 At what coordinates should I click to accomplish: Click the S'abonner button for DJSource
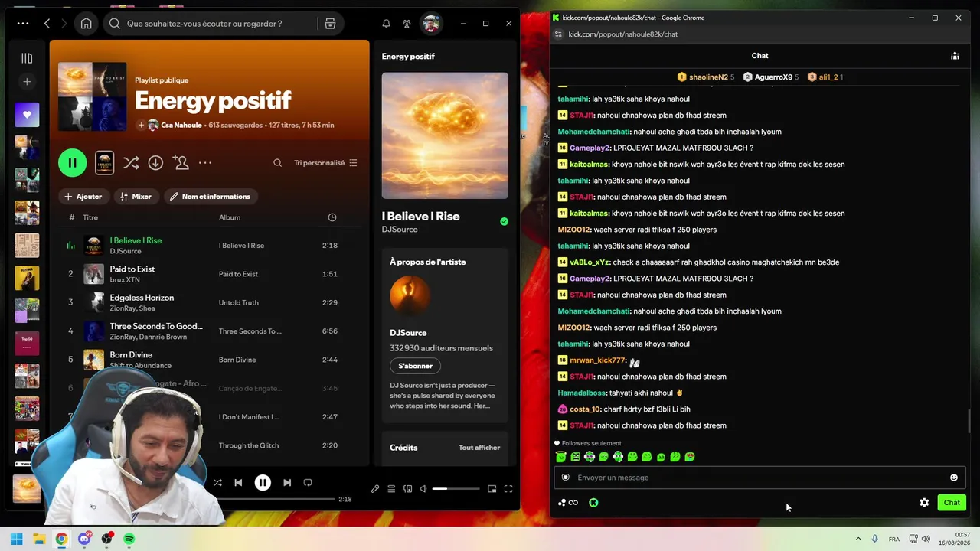click(x=416, y=366)
